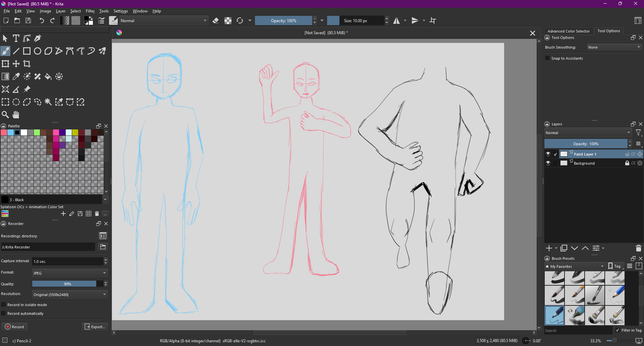Click the Save document icon

click(x=28, y=20)
